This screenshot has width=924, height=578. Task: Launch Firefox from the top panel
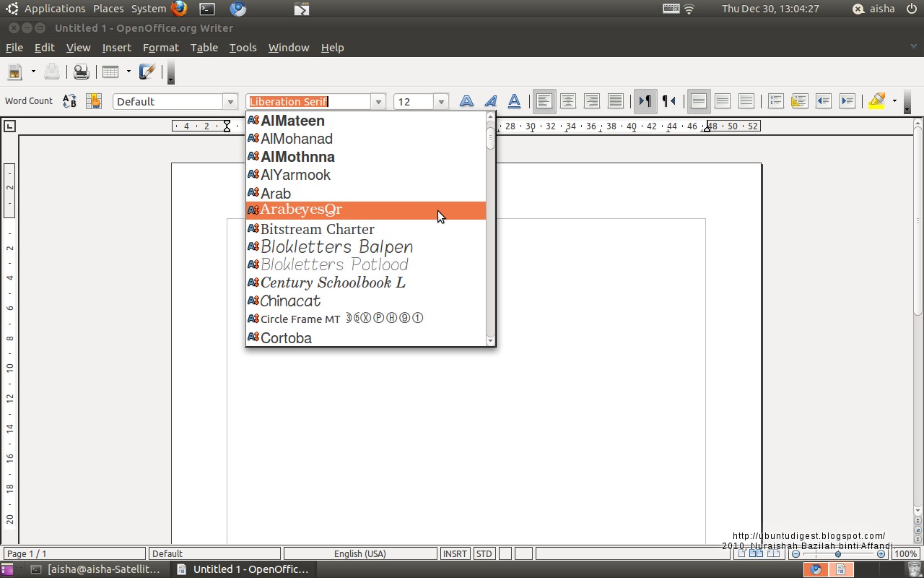coord(179,9)
